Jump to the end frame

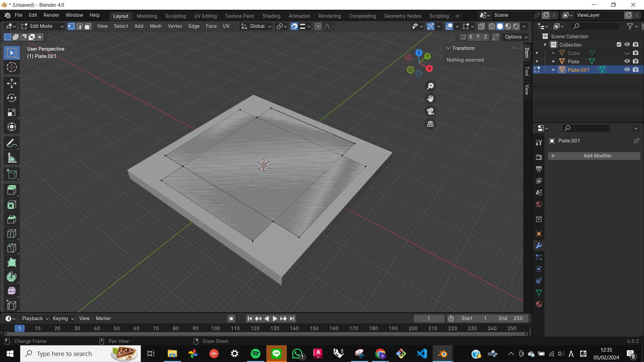(292, 318)
